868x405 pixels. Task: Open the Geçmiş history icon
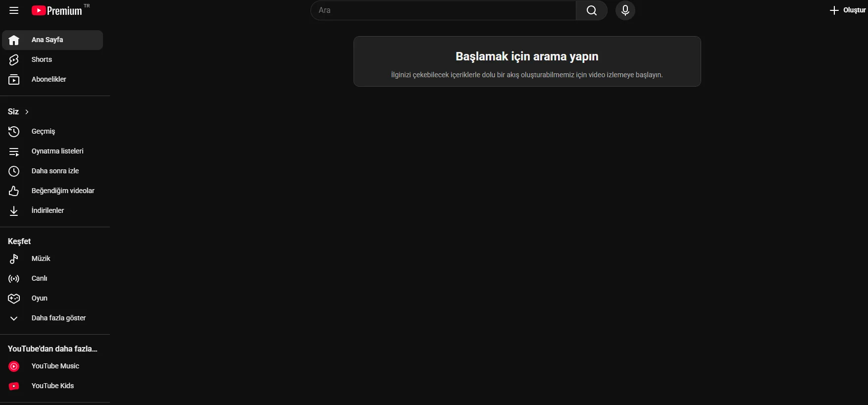14,132
